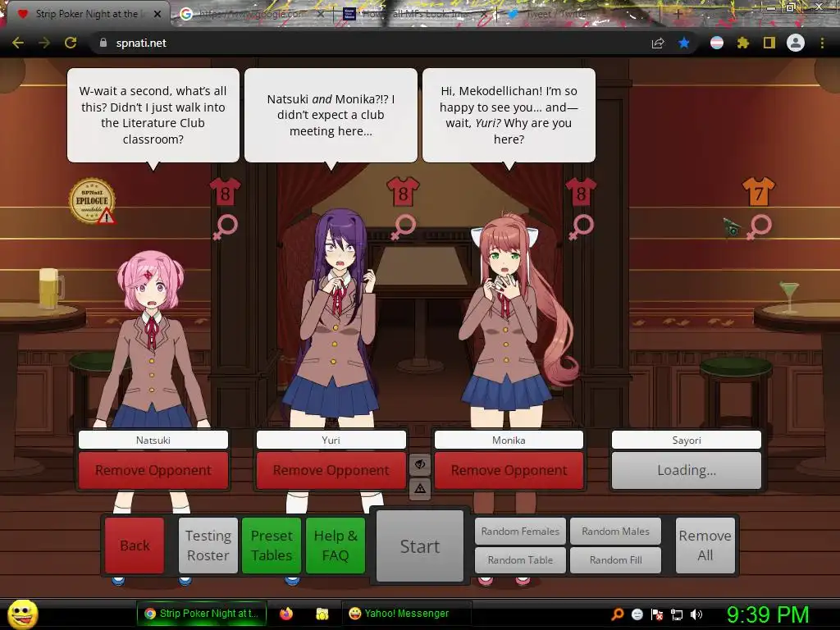Click the female gender symbol under Yuri's speech bubble
Image resolution: width=840 pixels, height=630 pixels.
point(403,227)
